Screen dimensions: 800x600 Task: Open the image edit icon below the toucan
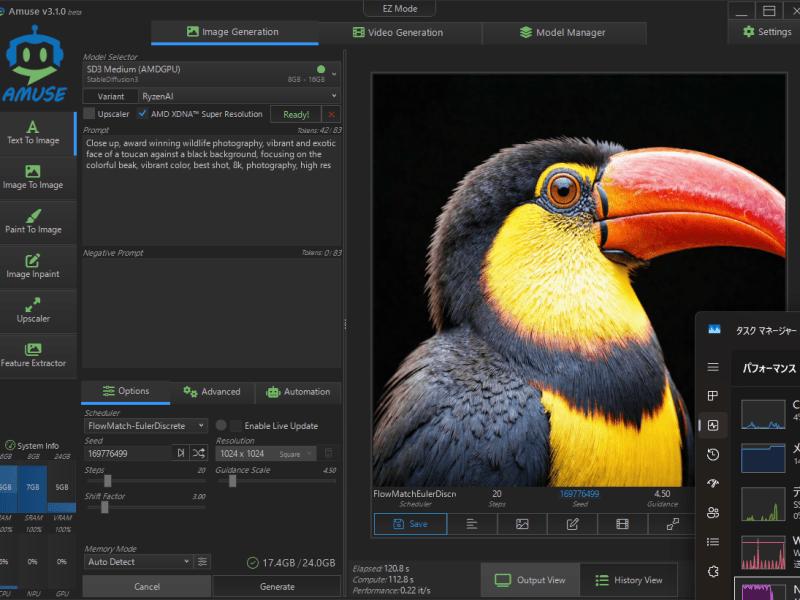pos(573,523)
